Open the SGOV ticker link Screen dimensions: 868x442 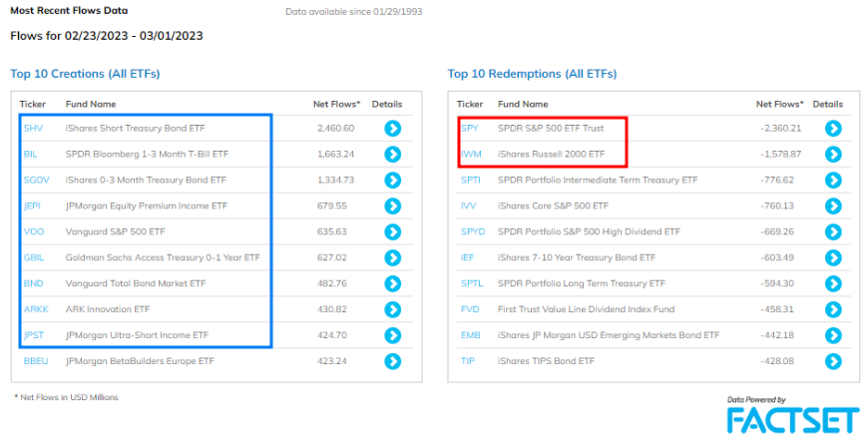point(36,180)
